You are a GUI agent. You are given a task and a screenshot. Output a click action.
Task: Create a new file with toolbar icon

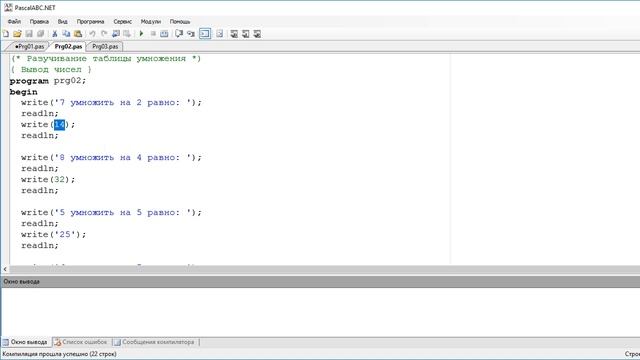click(6, 34)
